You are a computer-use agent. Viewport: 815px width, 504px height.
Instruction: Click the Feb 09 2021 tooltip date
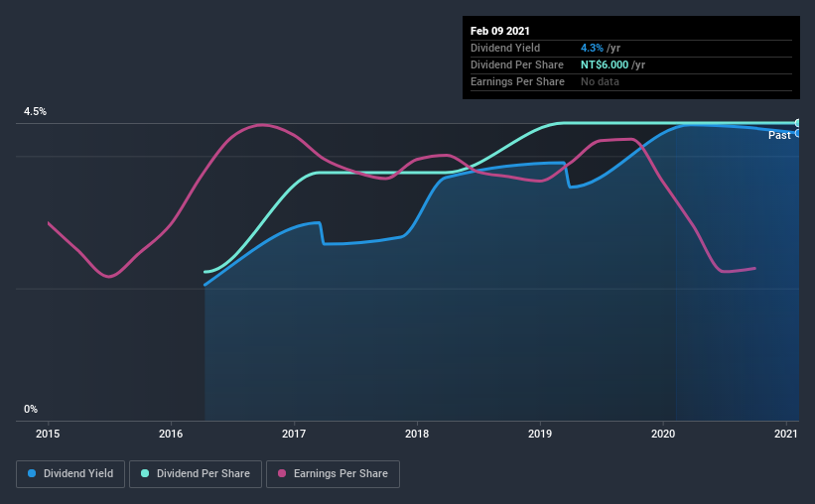pyautogui.click(x=500, y=31)
